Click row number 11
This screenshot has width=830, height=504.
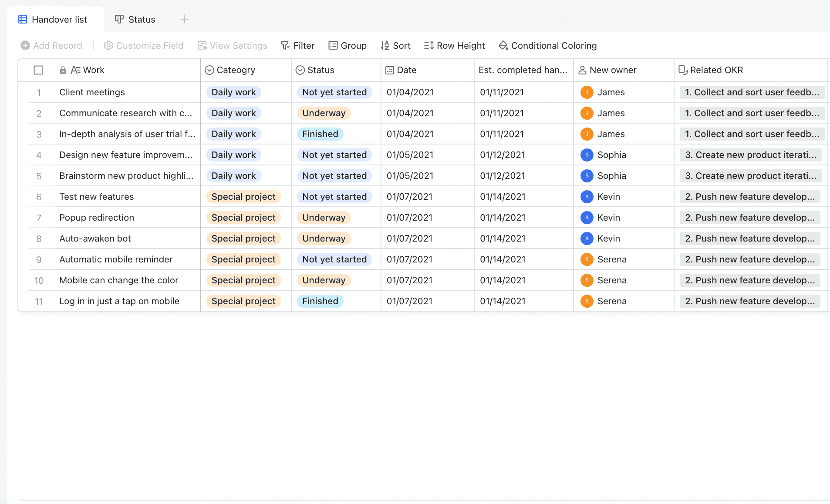click(39, 301)
